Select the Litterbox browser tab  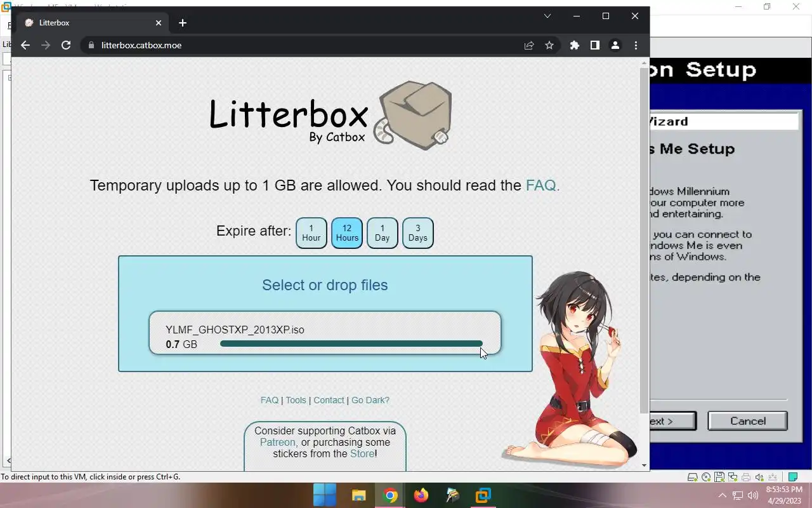click(x=93, y=23)
